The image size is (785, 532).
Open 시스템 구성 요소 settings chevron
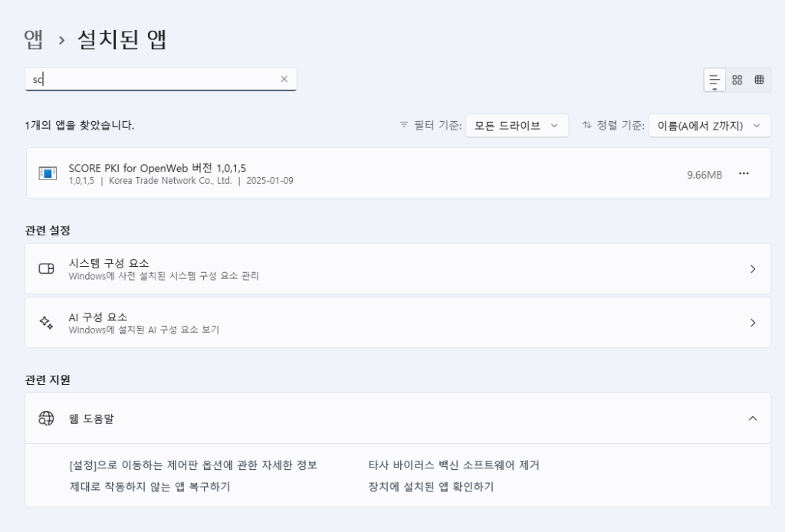pos(753,269)
